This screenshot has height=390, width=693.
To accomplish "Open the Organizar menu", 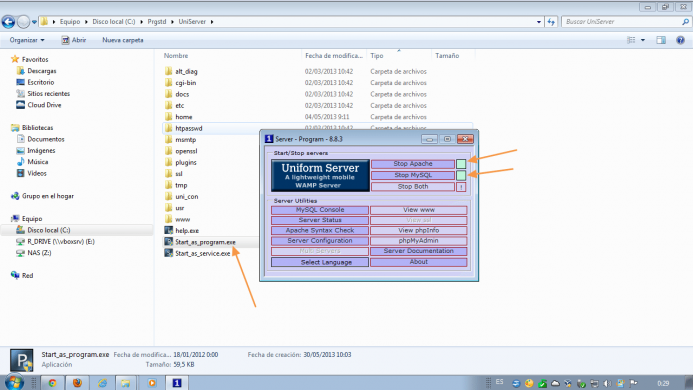I will (27, 40).
